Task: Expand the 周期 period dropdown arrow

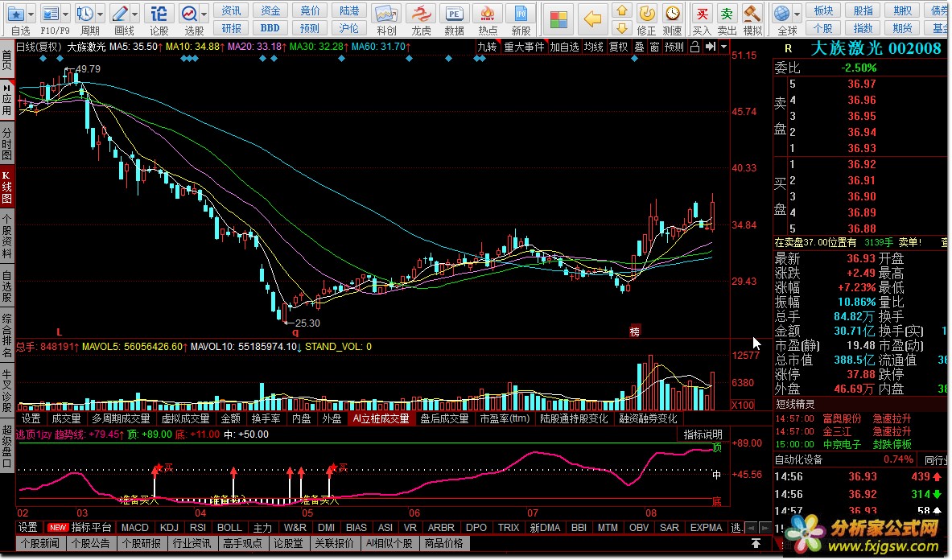Action: tap(100, 13)
